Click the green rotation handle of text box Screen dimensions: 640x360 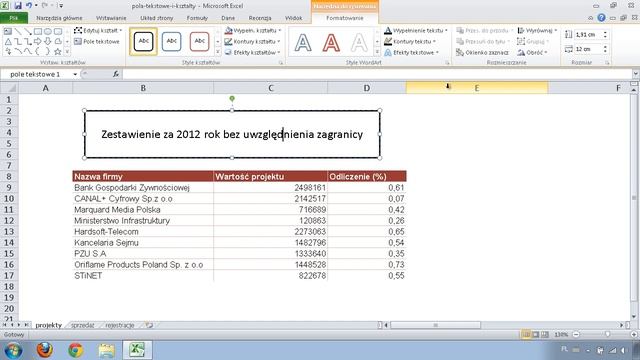pyautogui.click(x=232, y=98)
